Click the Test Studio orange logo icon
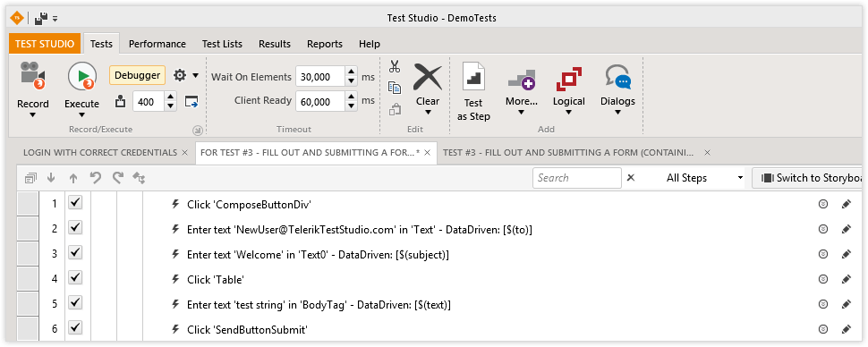868x347 pixels. [17, 18]
